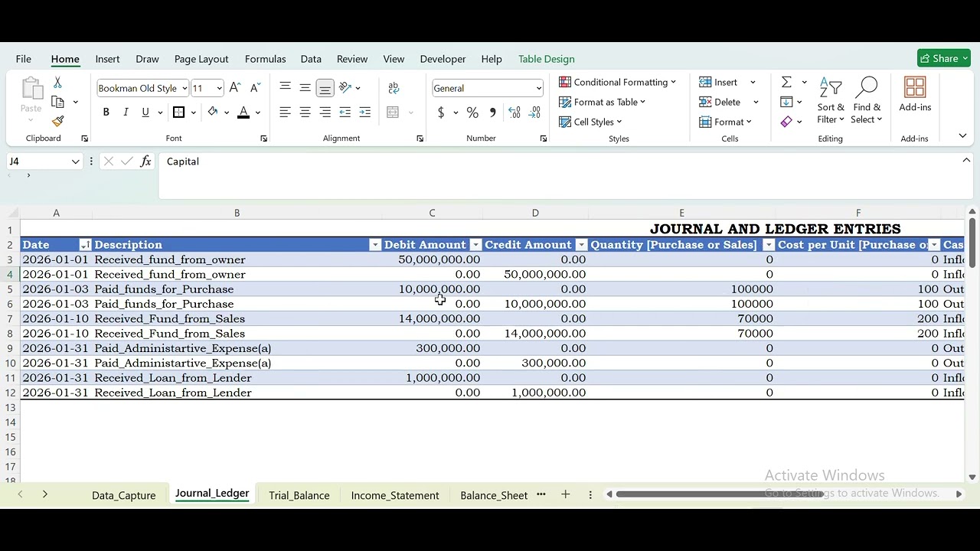Click Increase Decimal icon
The image size is (980, 551).
coord(514,112)
